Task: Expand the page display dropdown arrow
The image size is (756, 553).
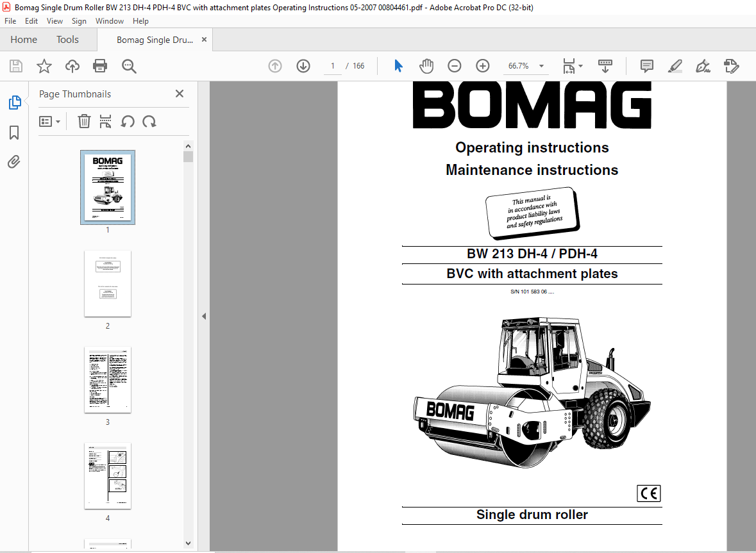Action: coord(580,66)
